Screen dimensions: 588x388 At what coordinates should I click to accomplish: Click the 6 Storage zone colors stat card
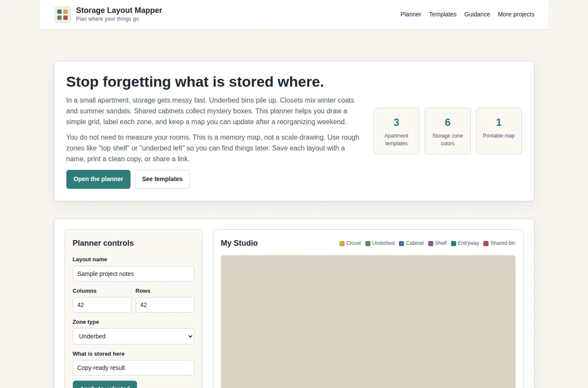(x=448, y=131)
